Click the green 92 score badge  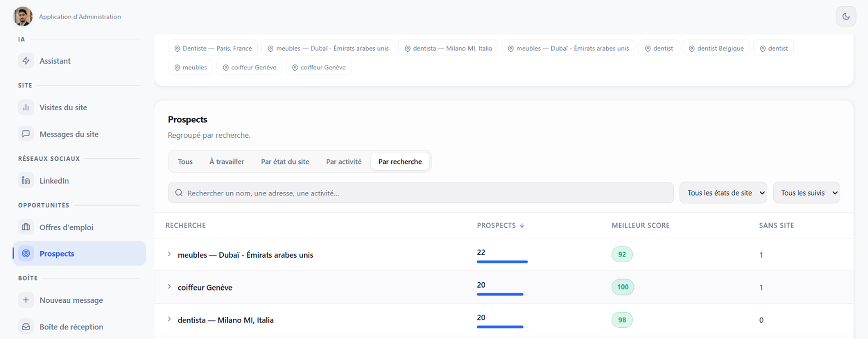(622, 254)
